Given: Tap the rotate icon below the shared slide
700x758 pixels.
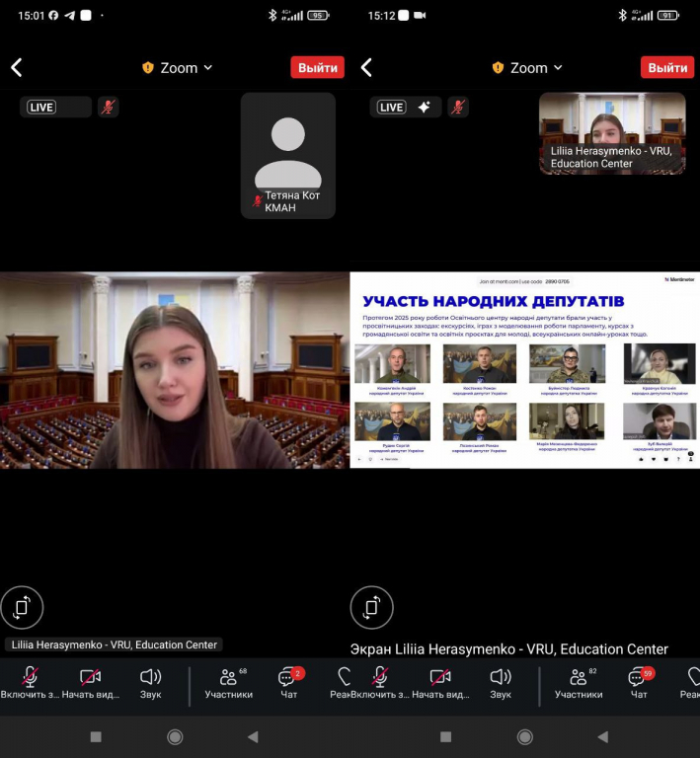Looking at the screenshot, I should click(372, 608).
